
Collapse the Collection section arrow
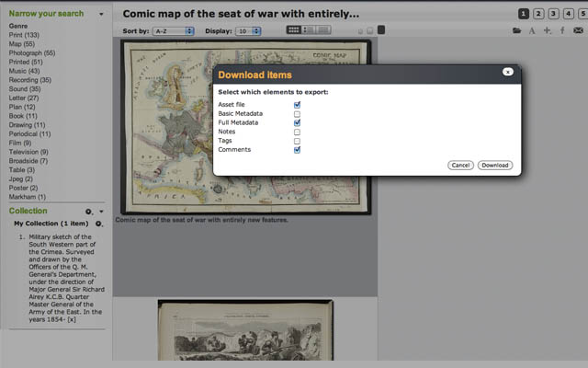[x=101, y=212]
